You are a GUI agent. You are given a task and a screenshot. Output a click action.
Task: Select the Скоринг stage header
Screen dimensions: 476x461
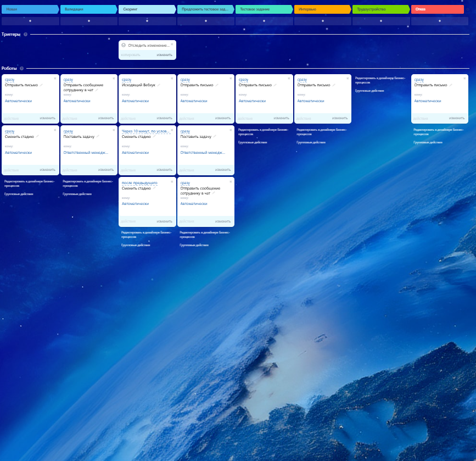click(146, 9)
